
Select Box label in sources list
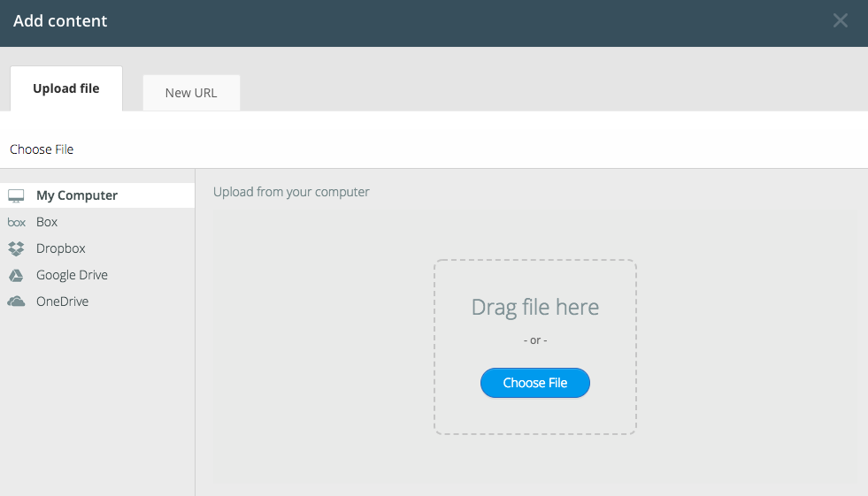(47, 222)
